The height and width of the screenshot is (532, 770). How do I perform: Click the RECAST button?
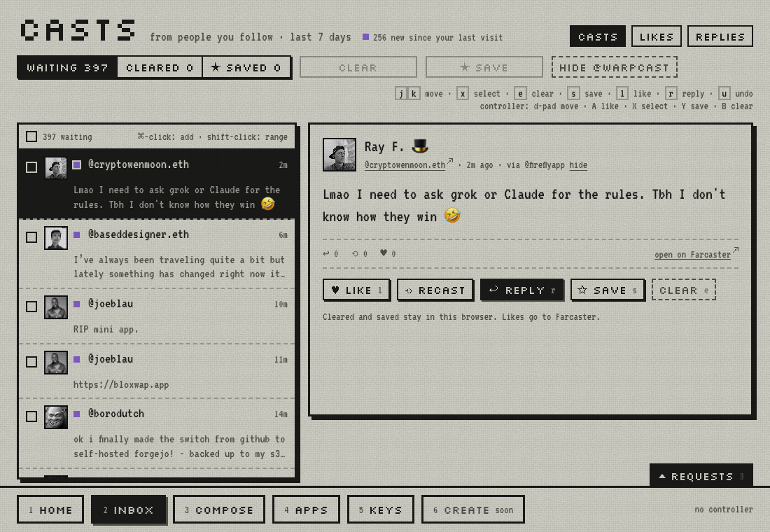pyautogui.click(x=435, y=290)
